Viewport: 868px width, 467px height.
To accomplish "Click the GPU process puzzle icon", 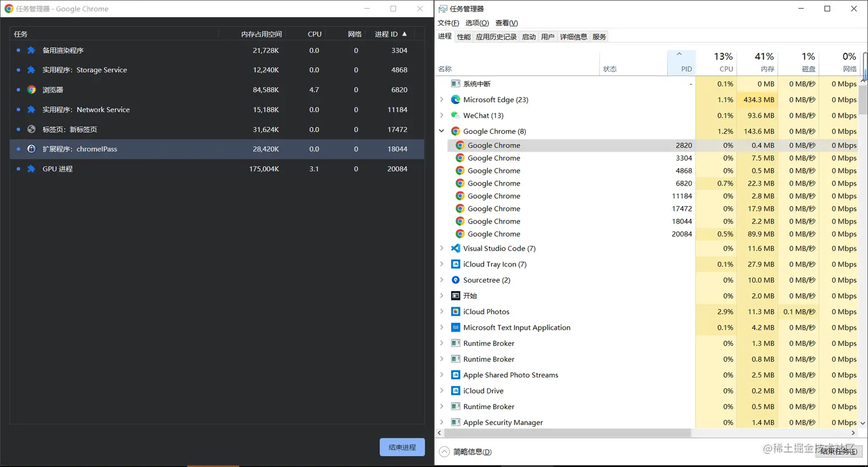I will pos(32,169).
